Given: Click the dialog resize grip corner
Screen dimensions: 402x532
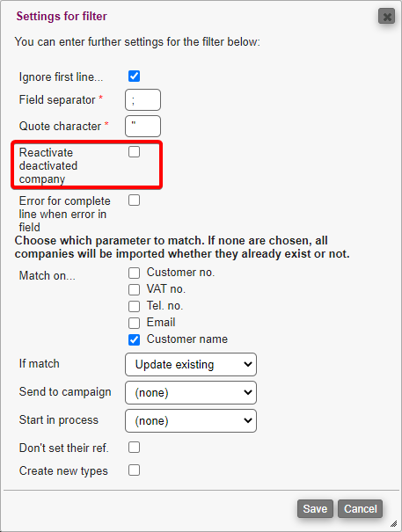Looking at the screenshot, I should (394, 524).
